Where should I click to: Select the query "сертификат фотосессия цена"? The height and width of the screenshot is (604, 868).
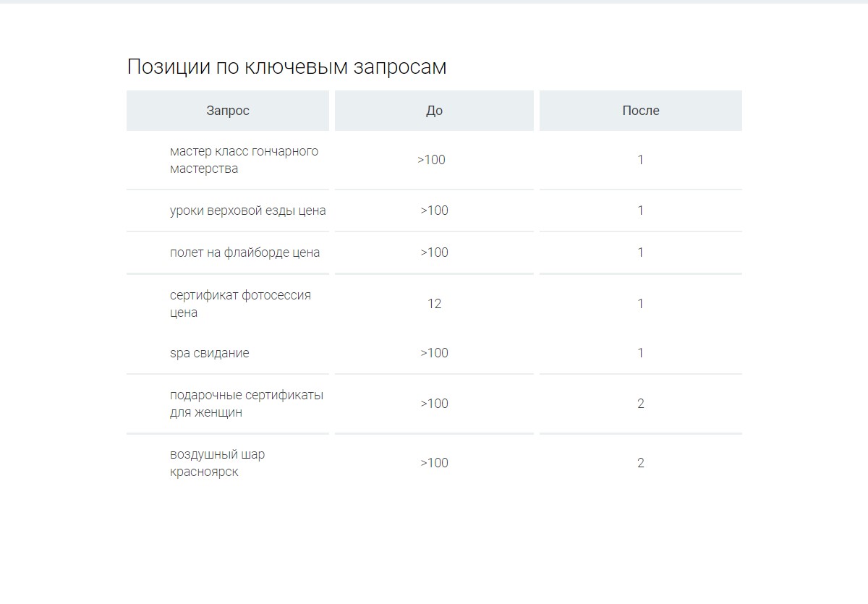click(x=240, y=304)
